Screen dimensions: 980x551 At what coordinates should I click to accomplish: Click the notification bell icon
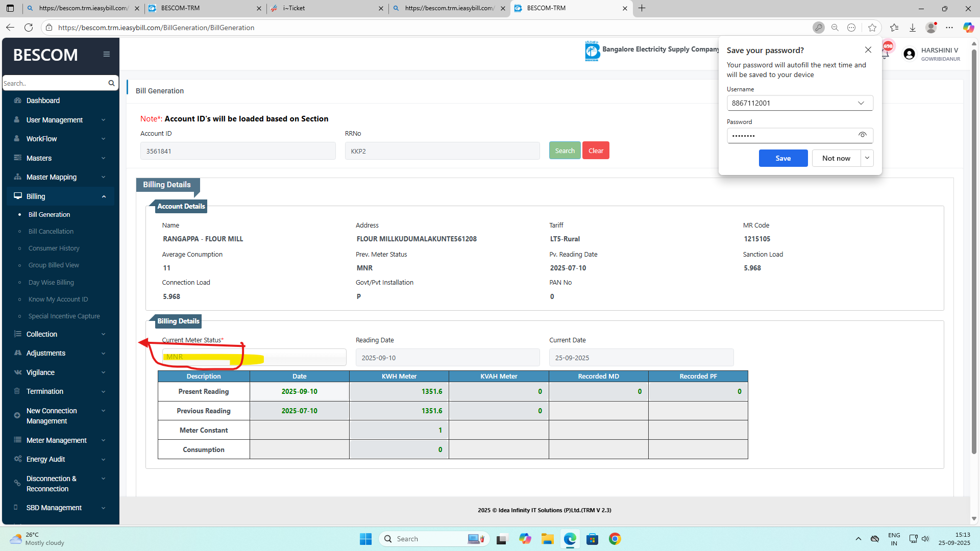pos(886,54)
